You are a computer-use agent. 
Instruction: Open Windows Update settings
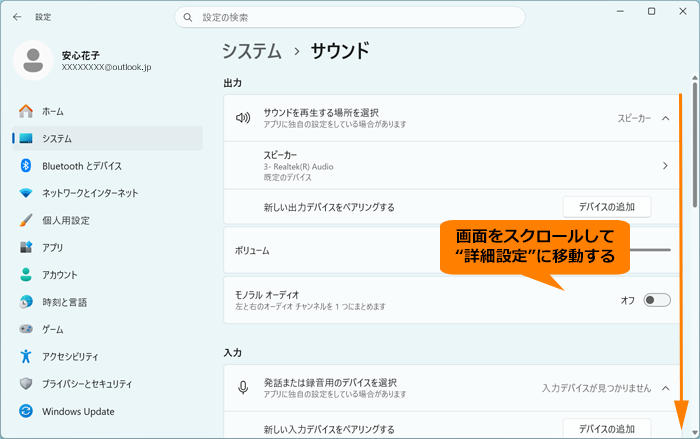point(107,411)
